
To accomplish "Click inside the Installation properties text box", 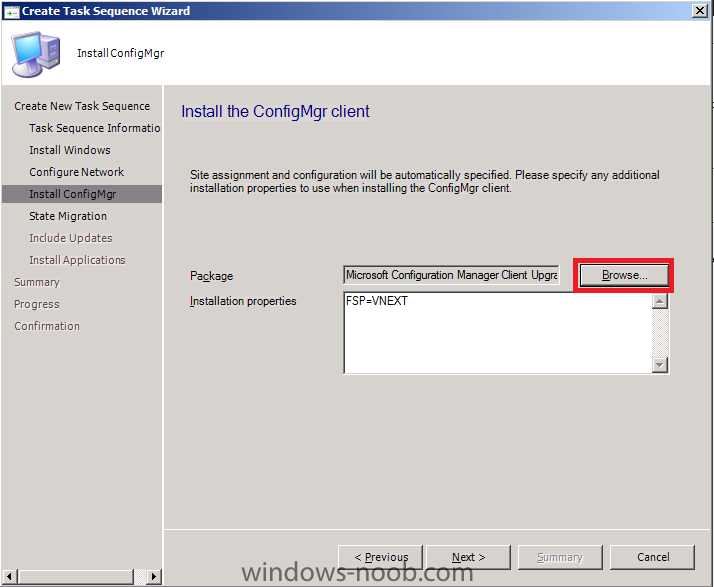I will click(498, 333).
